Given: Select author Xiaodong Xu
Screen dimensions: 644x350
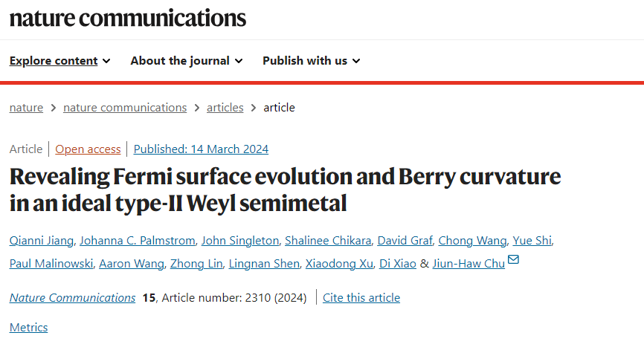Looking at the screenshot, I should coord(339,263).
